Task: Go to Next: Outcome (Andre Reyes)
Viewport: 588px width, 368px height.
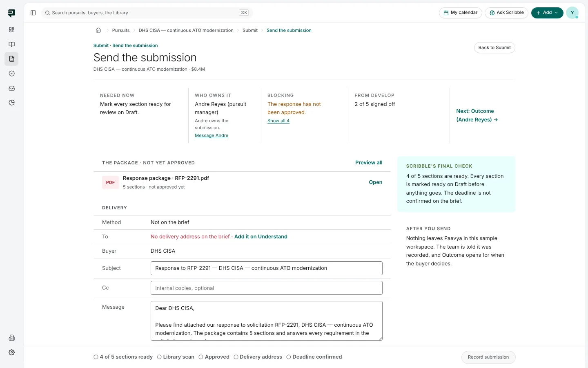Action: click(x=477, y=115)
